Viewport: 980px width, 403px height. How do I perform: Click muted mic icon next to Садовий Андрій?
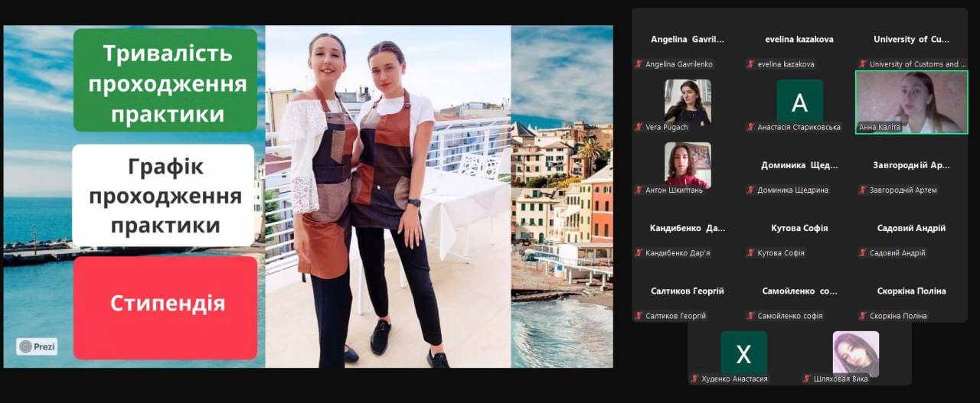(x=863, y=253)
